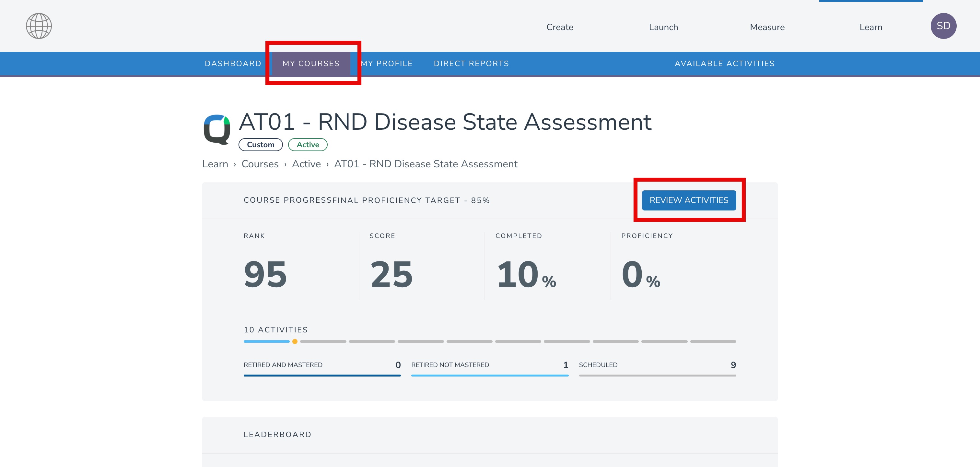Screen dimensions: 980x467
Task: Select the My Courses tab
Action: point(311,64)
